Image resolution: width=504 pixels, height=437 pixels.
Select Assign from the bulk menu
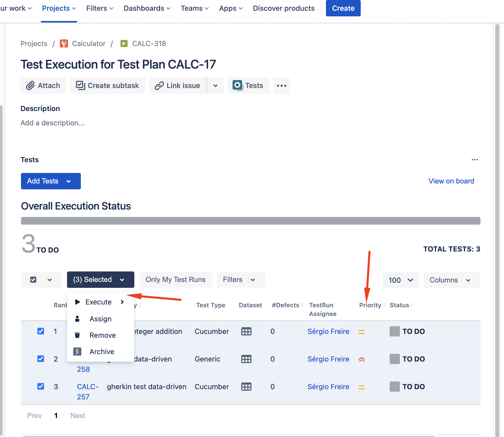[100, 319]
